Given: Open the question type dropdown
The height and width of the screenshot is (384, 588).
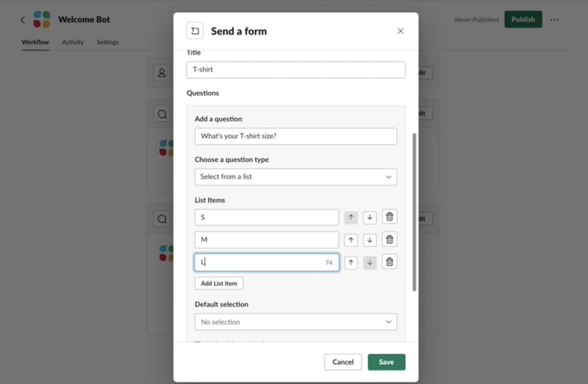Looking at the screenshot, I should (295, 177).
